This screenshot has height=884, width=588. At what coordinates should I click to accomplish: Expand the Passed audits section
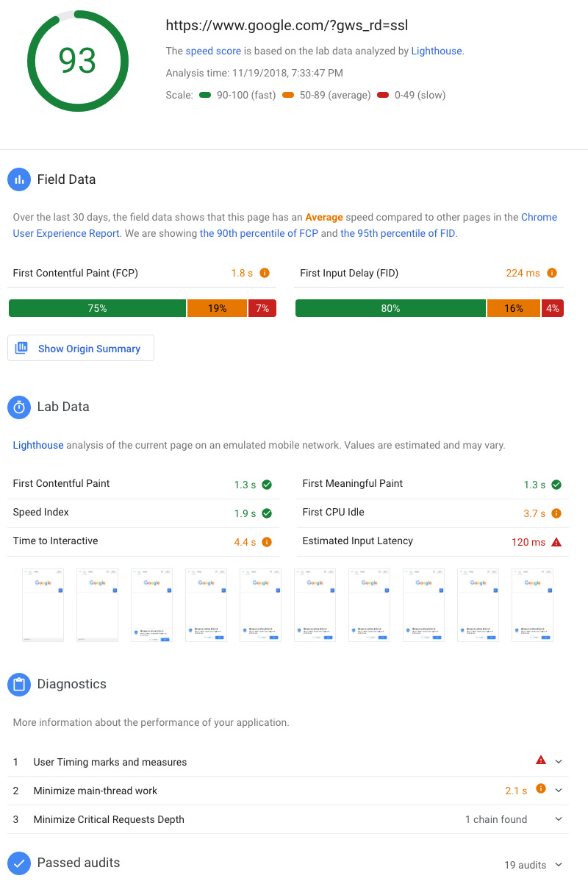click(x=559, y=865)
